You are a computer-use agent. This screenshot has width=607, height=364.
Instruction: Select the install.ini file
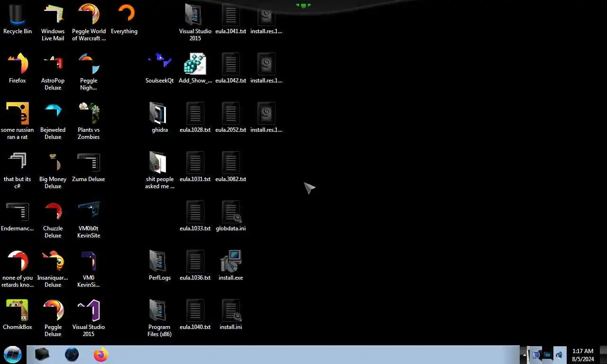pos(231,315)
